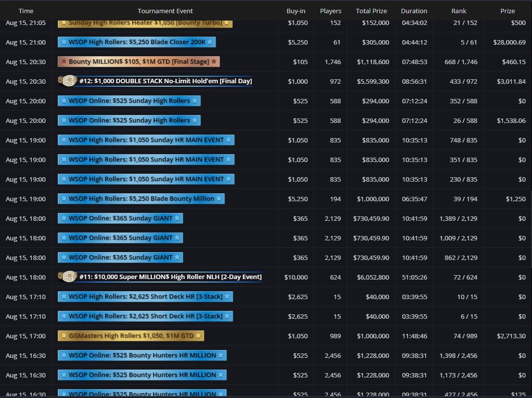Open $365 Sunday GIANT ranked 1,009 / 2,129

121,238
